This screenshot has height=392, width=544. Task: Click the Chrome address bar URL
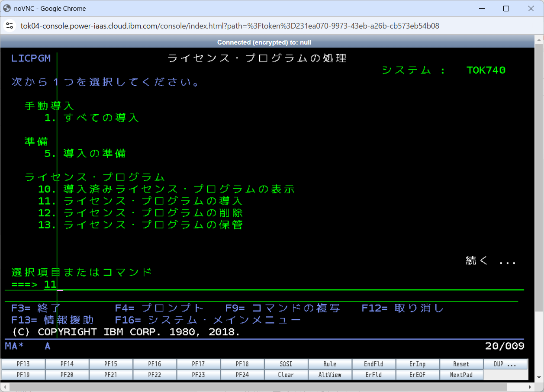tap(230, 26)
